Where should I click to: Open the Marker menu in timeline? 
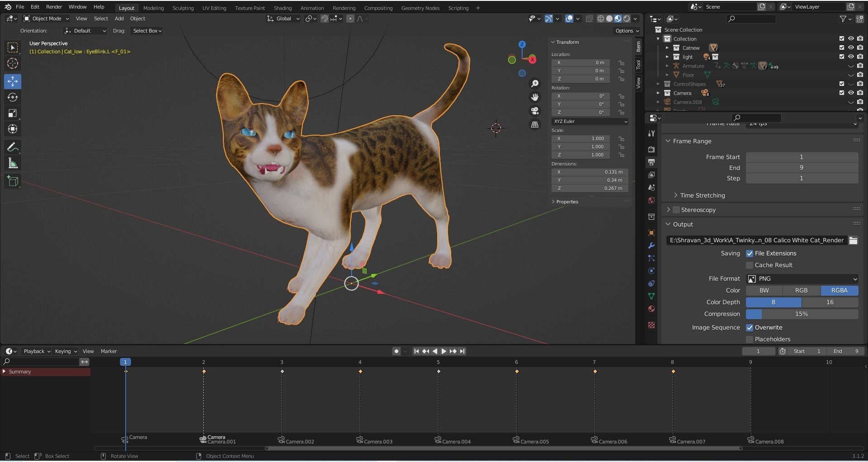click(108, 351)
